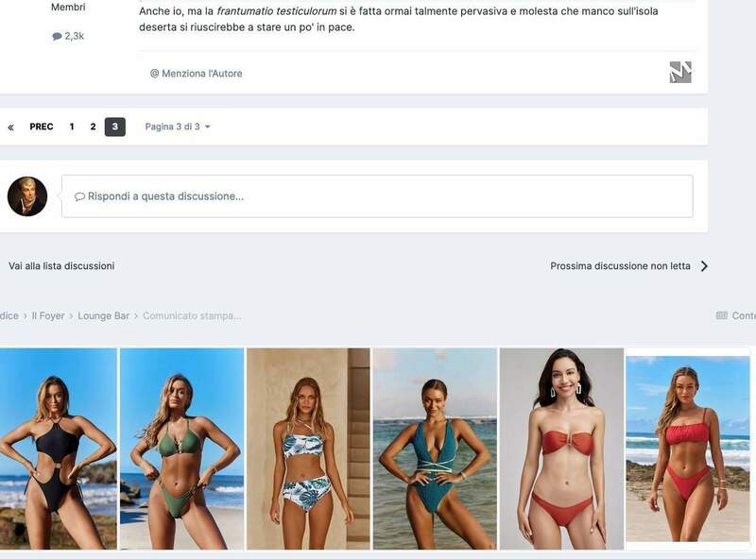Click the grey N logo icon in post footer

pyautogui.click(x=680, y=73)
